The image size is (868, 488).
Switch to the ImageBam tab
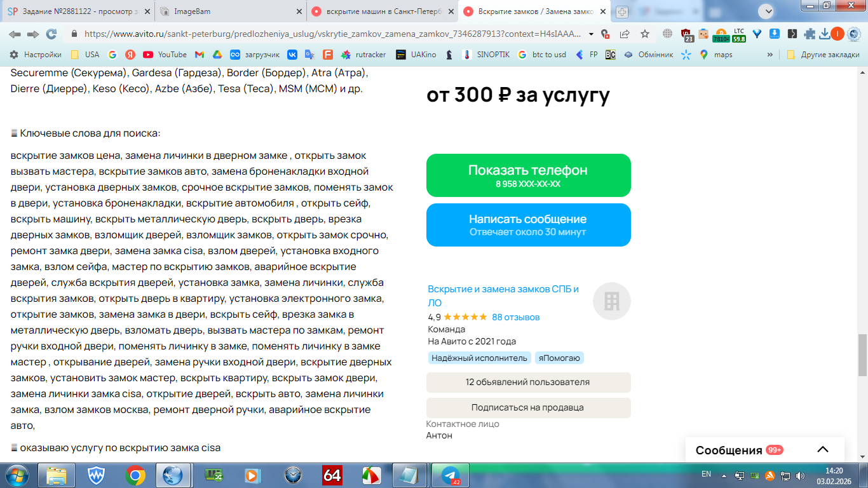coord(230,11)
